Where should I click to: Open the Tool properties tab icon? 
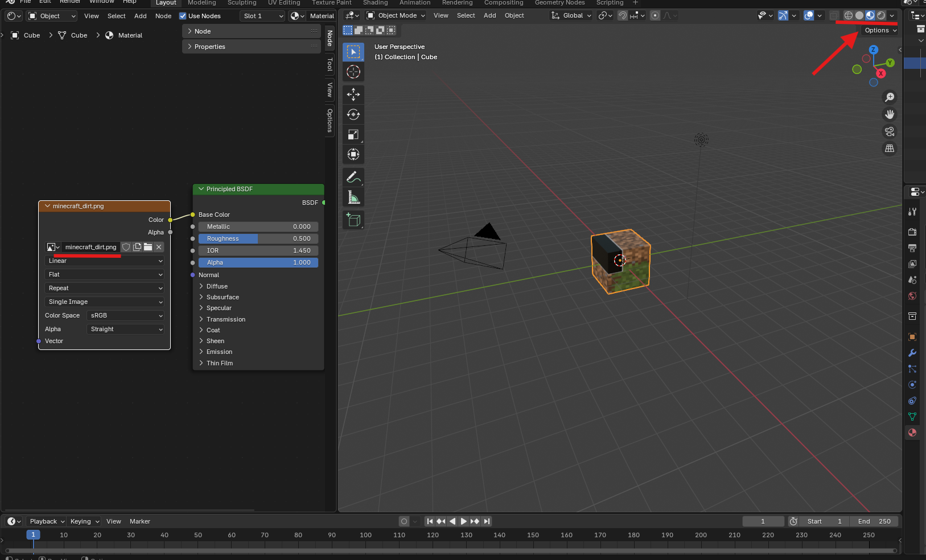click(x=912, y=211)
